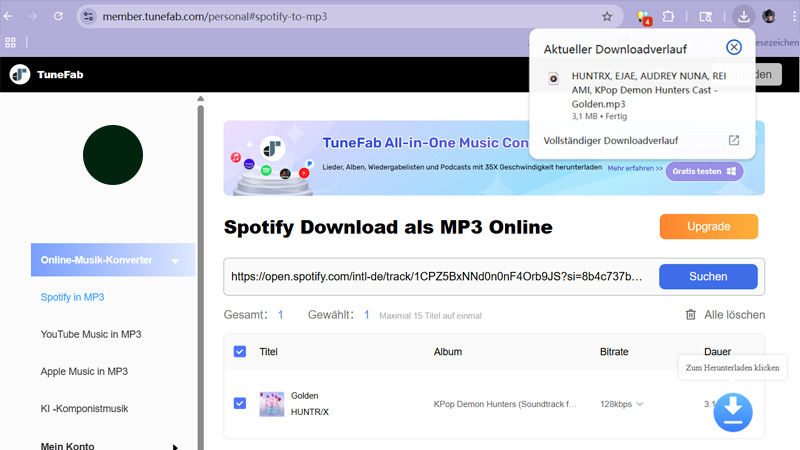Select KI -Komponistmusik sidebar item
Viewport: 800px width, 450px height.
click(x=84, y=409)
